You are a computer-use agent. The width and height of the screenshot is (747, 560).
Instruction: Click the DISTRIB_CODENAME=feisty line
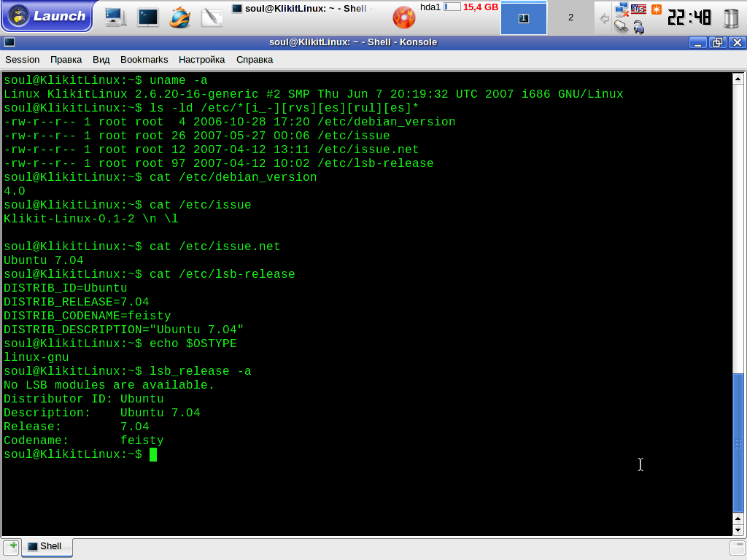[88, 316]
